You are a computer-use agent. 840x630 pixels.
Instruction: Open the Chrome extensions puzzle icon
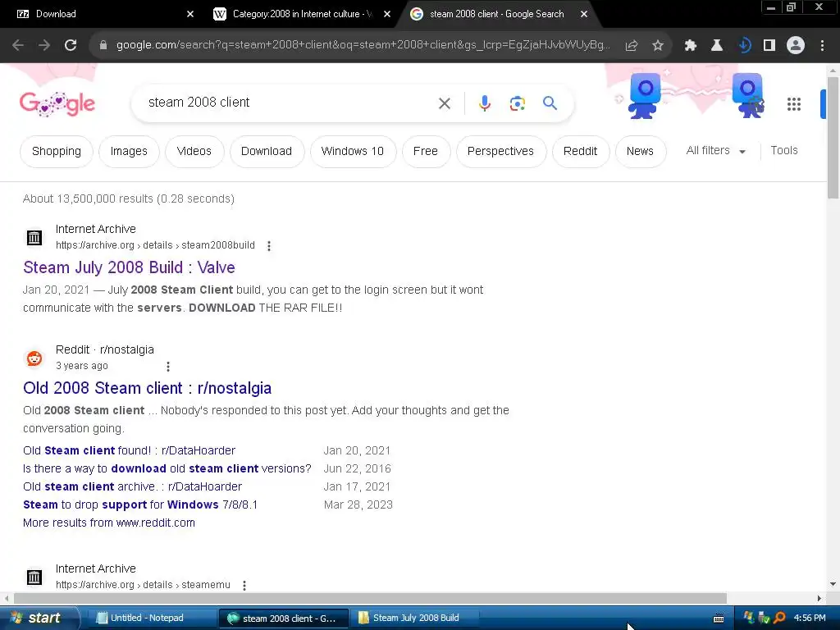pos(691,46)
